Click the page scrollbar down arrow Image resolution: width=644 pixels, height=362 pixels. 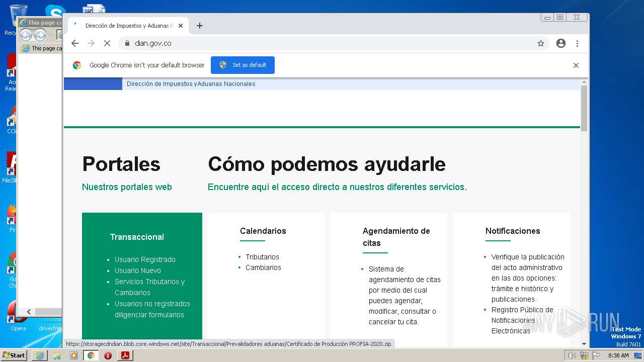point(584,344)
